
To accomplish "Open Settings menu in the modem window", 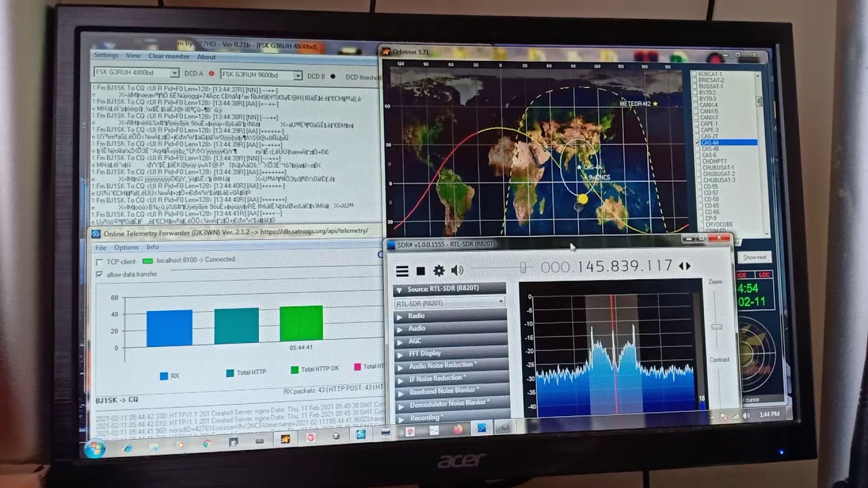I will (x=106, y=56).
